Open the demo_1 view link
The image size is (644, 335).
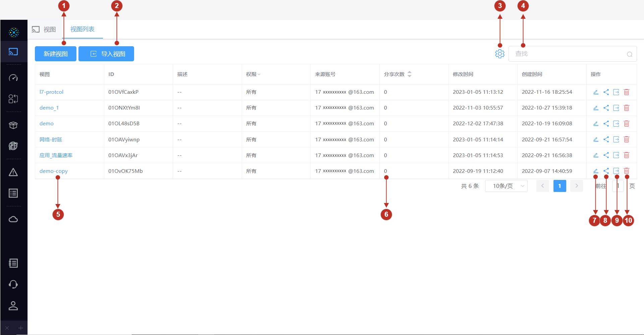point(49,108)
